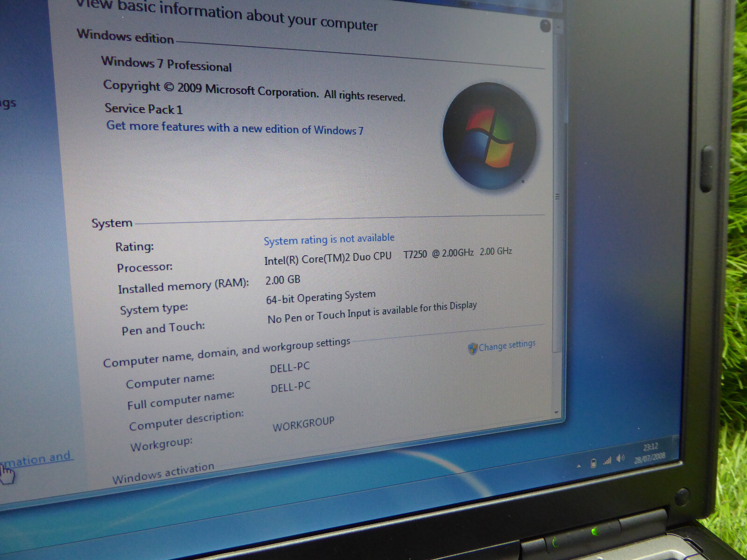Image resolution: width=747 pixels, height=560 pixels.
Task: Open the Change settings link
Action: (x=507, y=345)
